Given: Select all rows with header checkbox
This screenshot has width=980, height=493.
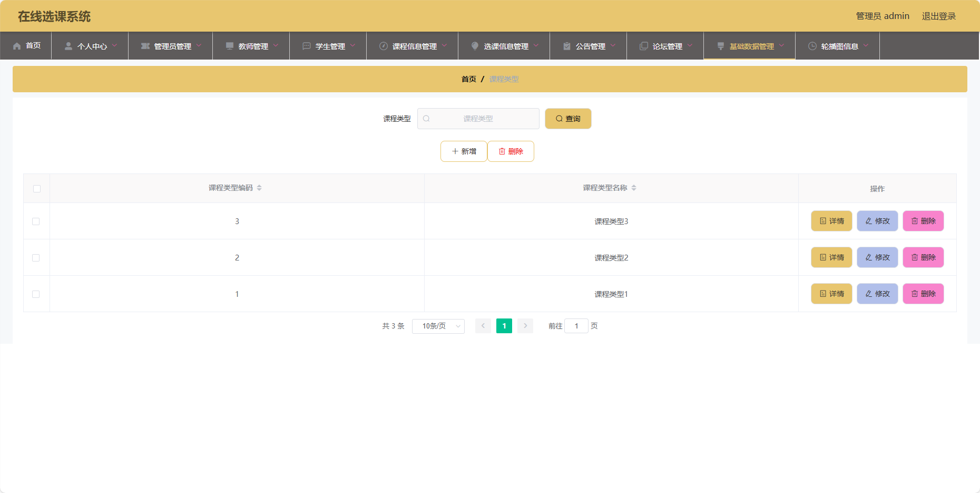Looking at the screenshot, I should [37, 189].
